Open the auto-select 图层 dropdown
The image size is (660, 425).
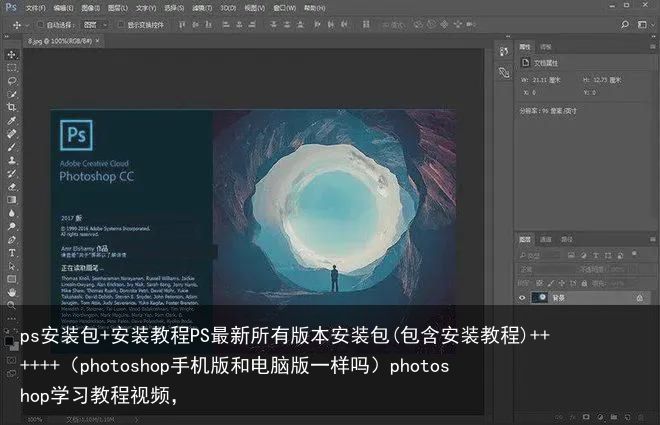tap(95, 25)
